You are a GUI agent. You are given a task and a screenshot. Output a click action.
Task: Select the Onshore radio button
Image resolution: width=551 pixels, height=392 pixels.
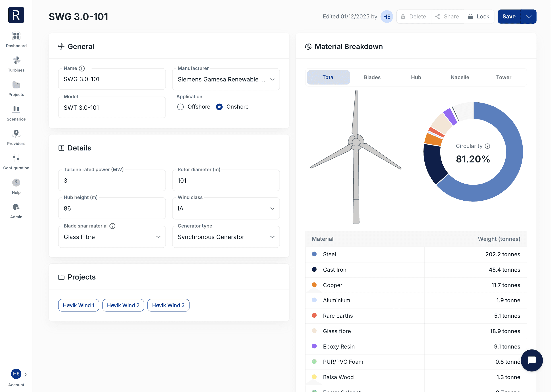[x=219, y=107]
